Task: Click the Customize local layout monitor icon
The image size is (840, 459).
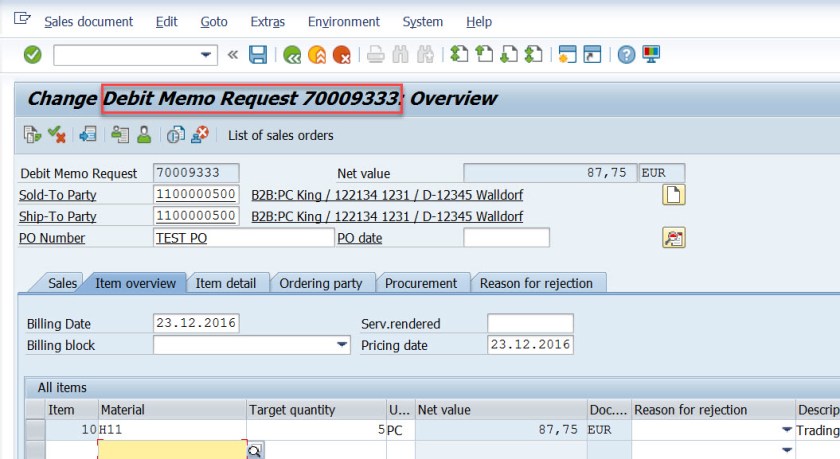Action: tap(651, 54)
